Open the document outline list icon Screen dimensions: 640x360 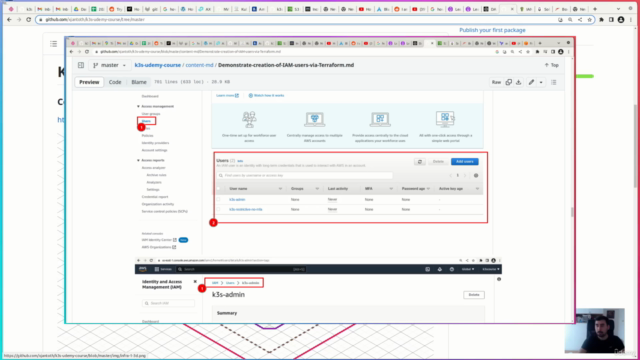click(553, 82)
